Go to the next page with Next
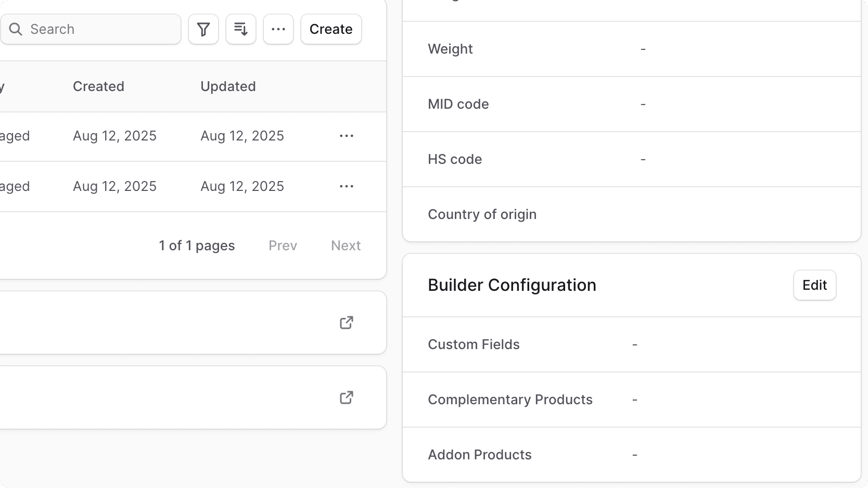The image size is (868, 488). [x=346, y=246]
